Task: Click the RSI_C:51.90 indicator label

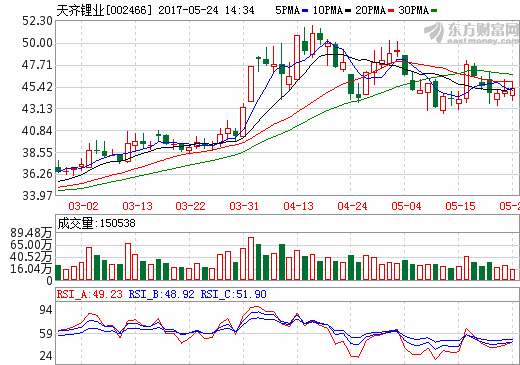Action: point(233,294)
